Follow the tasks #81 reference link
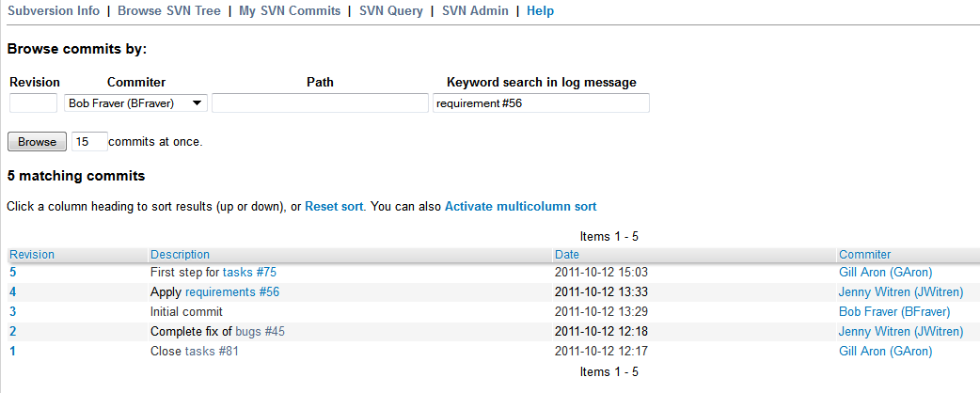Screen dimensions: 980x393 212,351
